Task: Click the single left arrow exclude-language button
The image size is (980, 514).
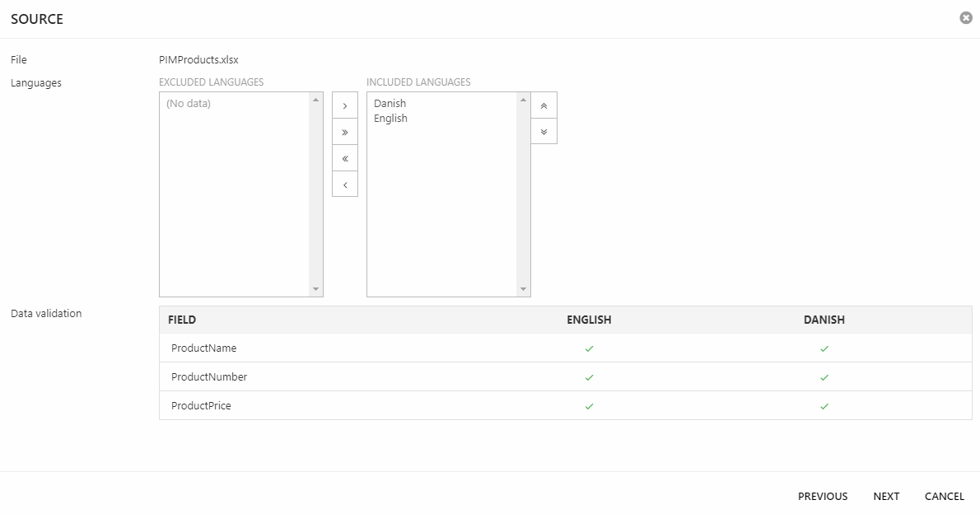Action: [345, 185]
